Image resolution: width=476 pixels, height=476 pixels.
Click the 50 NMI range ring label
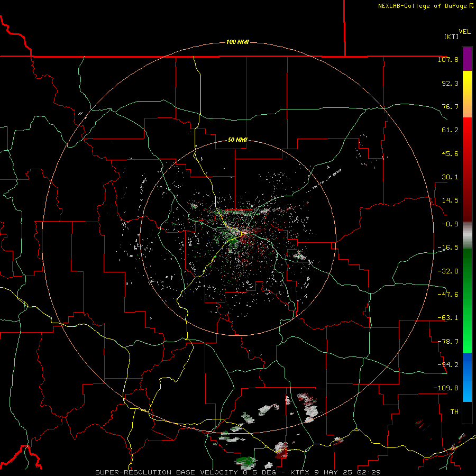237,140
